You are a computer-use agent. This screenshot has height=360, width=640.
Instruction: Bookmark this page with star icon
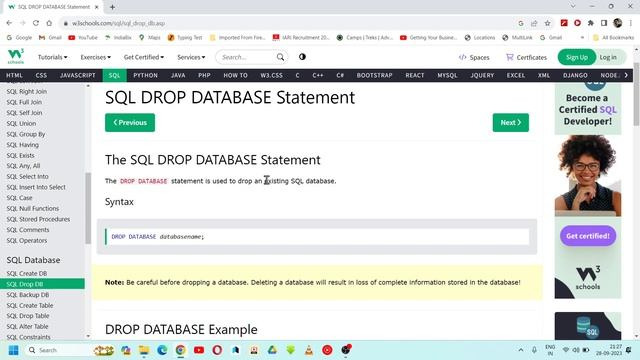click(547, 23)
